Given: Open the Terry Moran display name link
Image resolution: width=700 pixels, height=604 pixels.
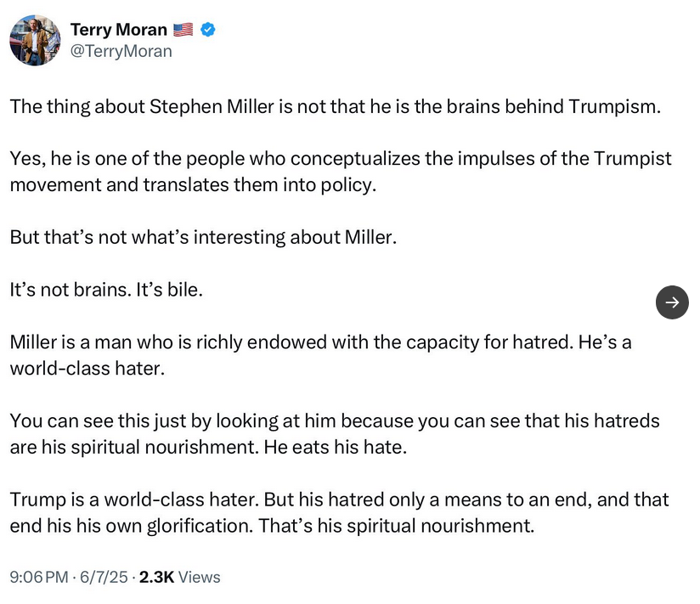Looking at the screenshot, I should click(118, 30).
